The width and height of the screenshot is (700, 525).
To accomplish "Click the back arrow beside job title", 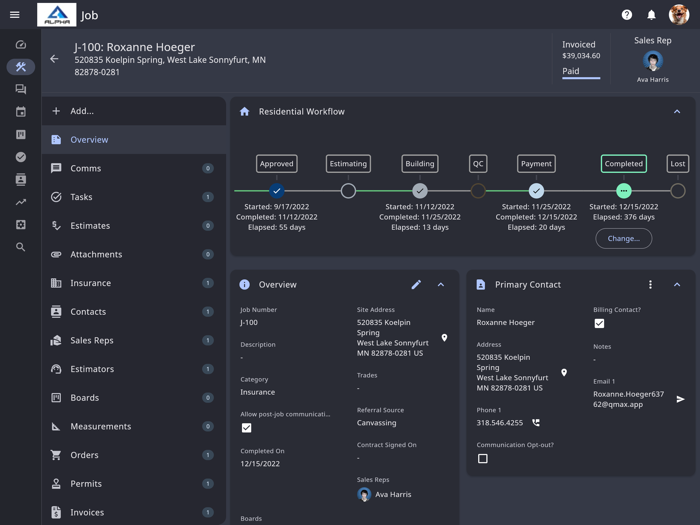I will pyautogui.click(x=55, y=59).
